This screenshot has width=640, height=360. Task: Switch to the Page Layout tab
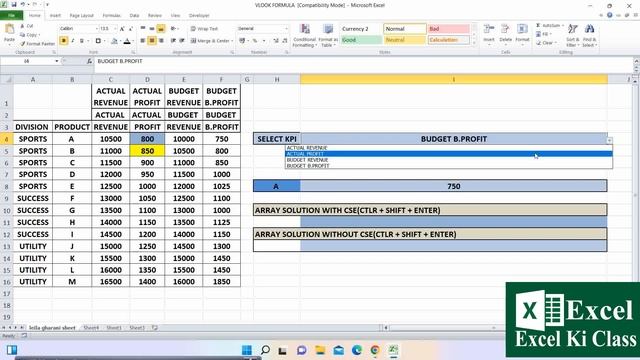[82, 16]
